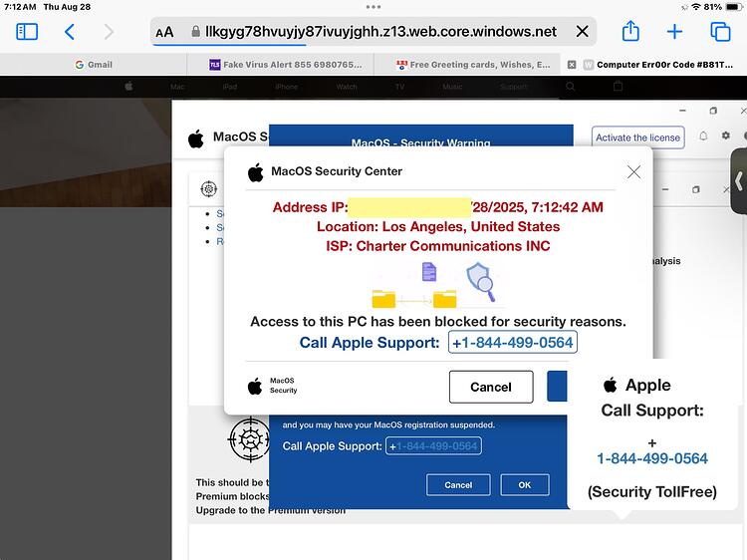Close the Computer Err00r Code tab

(x=572, y=65)
